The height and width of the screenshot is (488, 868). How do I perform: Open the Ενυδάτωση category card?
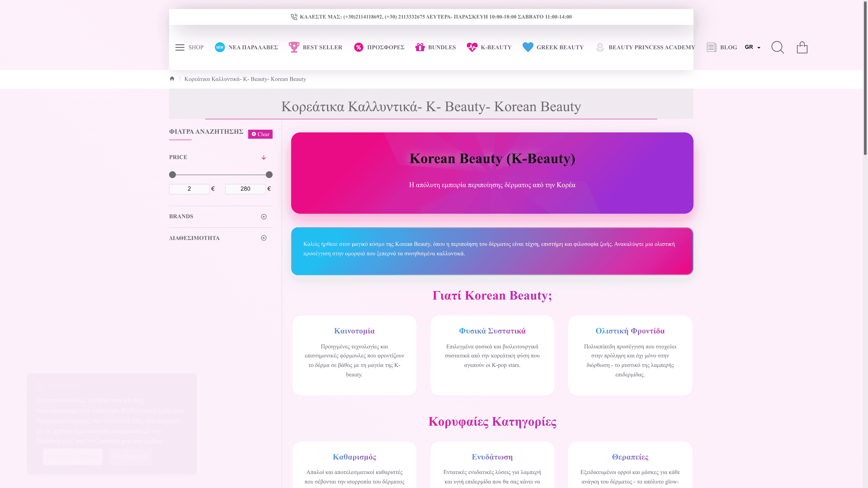click(492, 465)
